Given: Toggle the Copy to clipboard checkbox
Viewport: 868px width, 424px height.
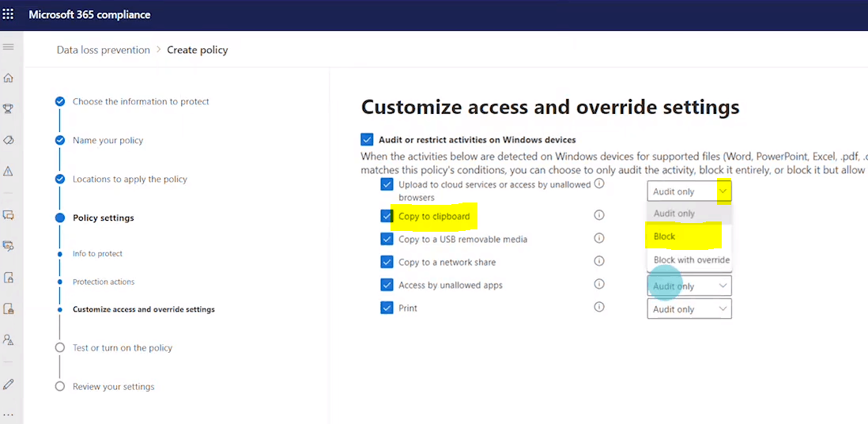Looking at the screenshot, I should click(387, 216).
